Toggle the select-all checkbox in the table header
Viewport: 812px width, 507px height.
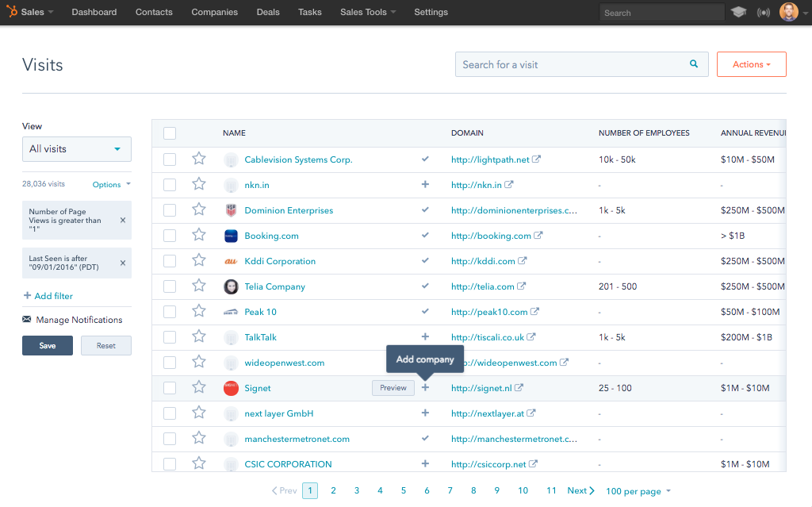coord(169,133)
